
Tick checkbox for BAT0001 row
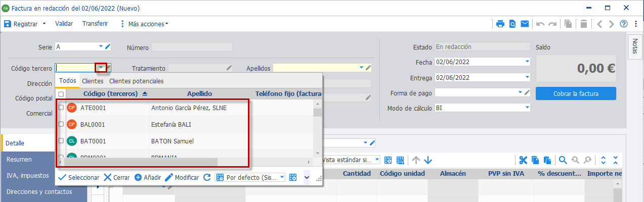[61, 141]
